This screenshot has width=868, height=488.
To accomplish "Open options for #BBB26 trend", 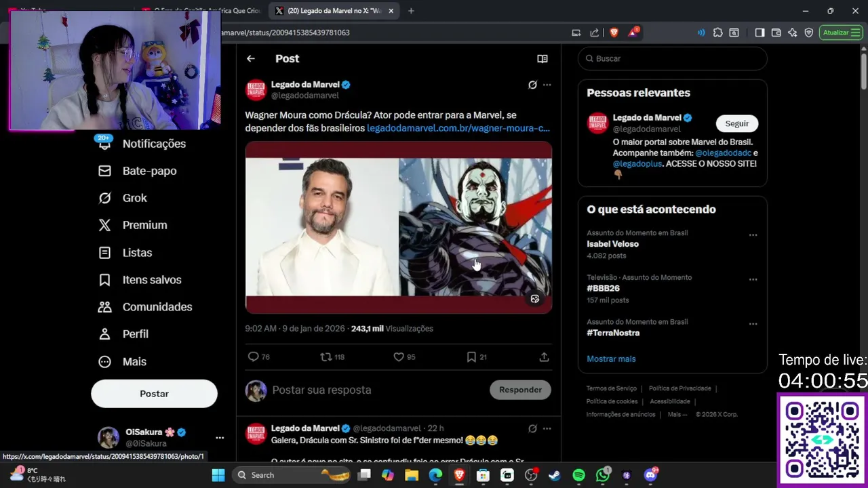I will [753, 279].
